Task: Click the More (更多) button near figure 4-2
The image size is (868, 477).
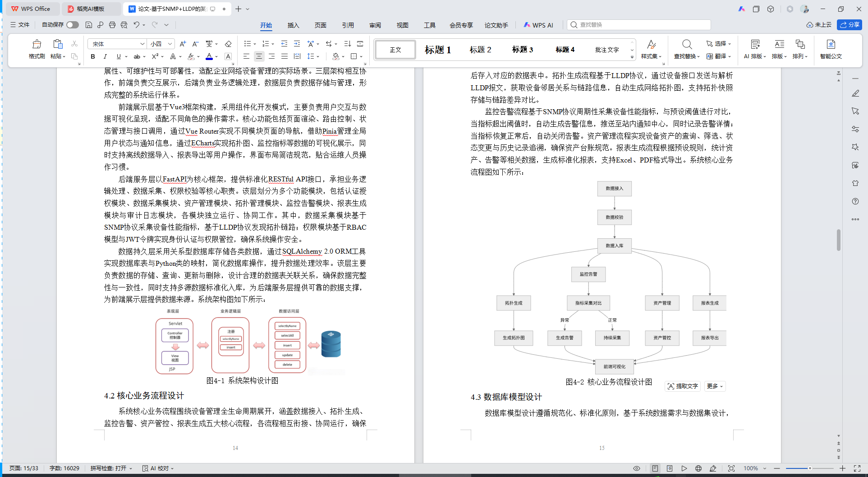Action: click(x=715, y=386)
